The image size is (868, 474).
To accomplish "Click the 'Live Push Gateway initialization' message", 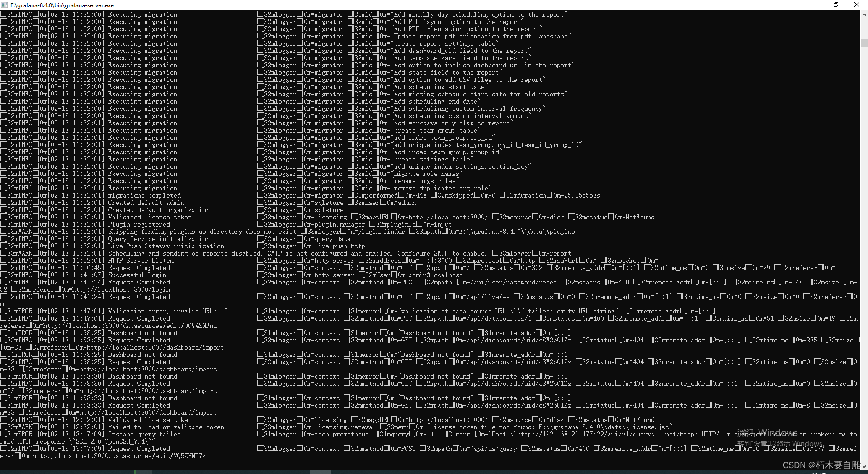I will 166,246.
